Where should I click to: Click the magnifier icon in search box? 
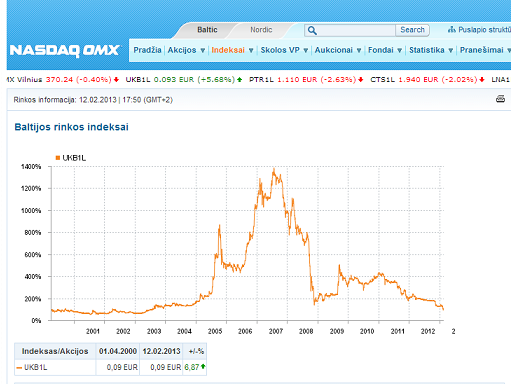[x=312, y=30]
